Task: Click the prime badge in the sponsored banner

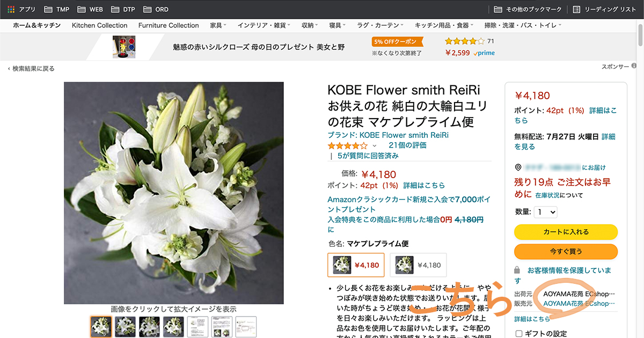Action: coord(485,53)
